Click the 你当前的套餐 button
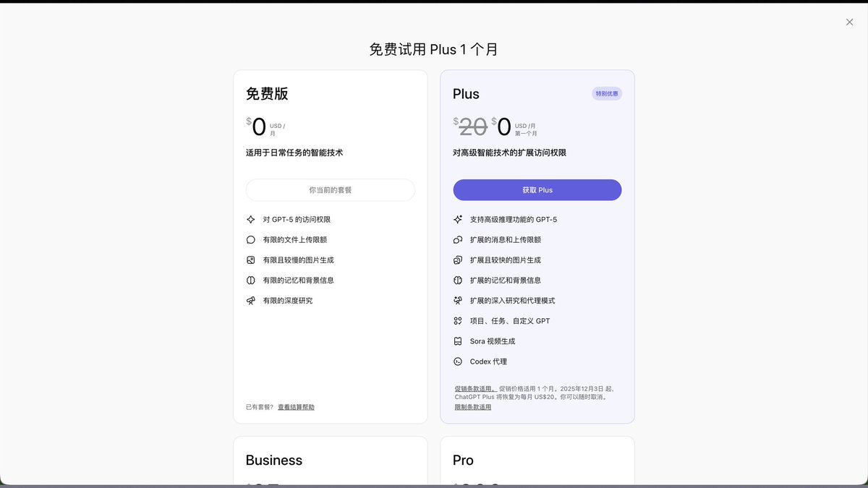The height and width of the screenshot is (488, 868). [331, 190]
